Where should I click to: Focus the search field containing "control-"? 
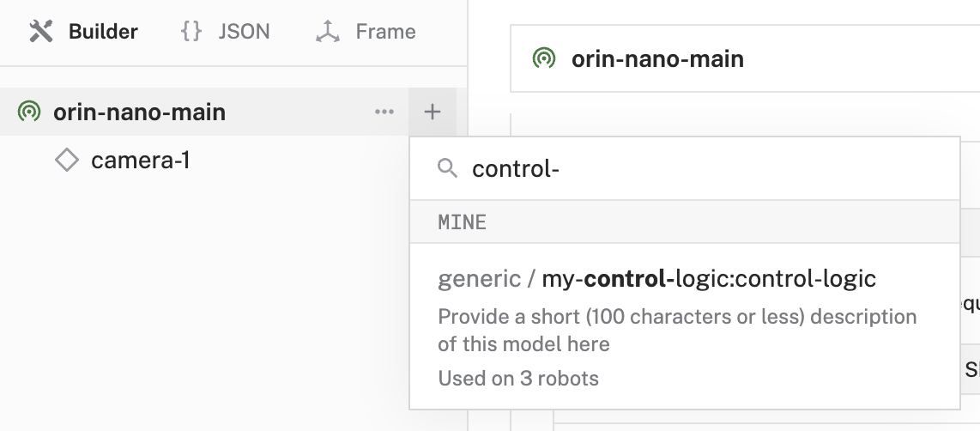[687, 168]
